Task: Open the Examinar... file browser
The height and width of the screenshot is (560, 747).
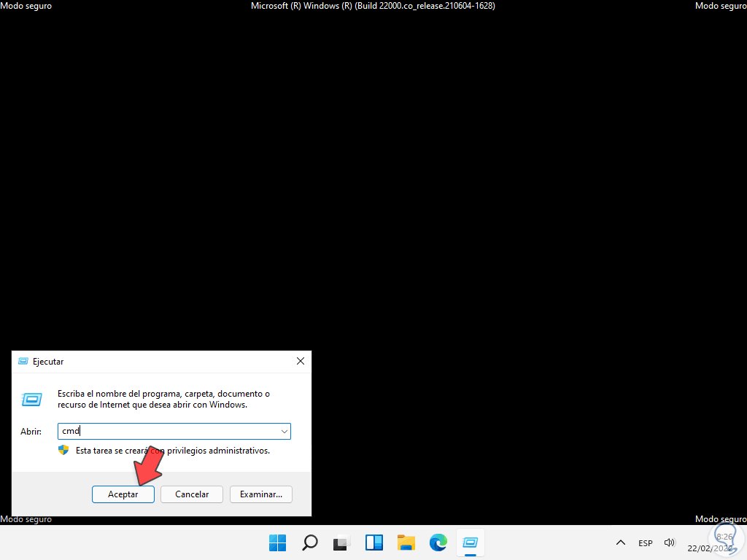Action: (260, 494)
